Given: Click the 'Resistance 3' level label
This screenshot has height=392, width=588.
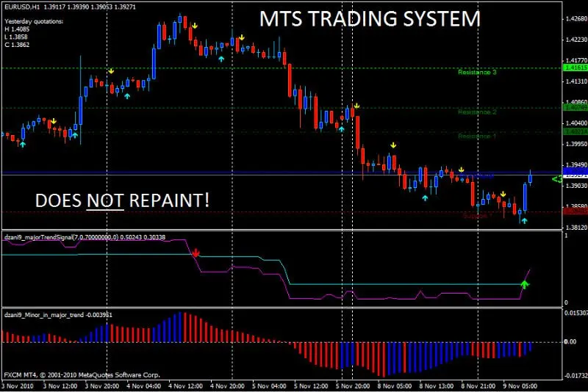Looking at the screenshot, I should click(x=477, y=72).
